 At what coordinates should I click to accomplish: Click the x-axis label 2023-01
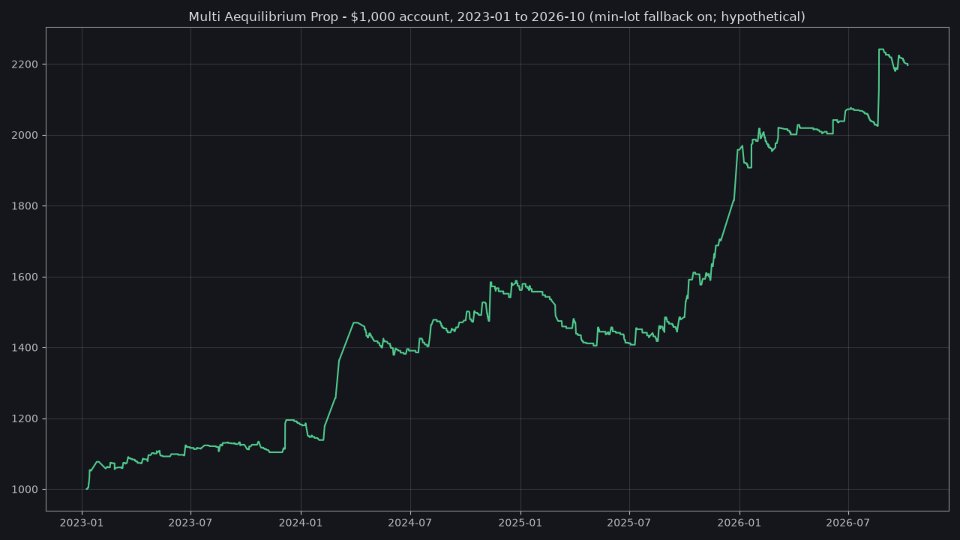(81, 523)
